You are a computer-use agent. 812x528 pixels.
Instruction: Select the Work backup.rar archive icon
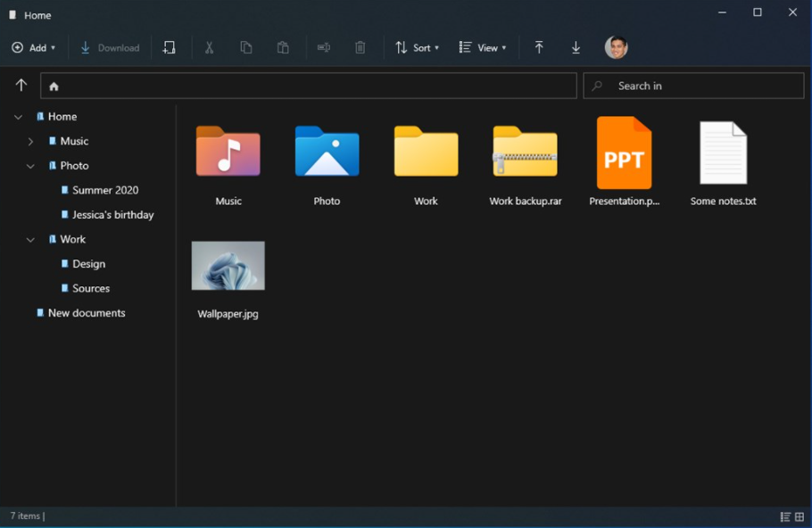click(x=525, y=152)
